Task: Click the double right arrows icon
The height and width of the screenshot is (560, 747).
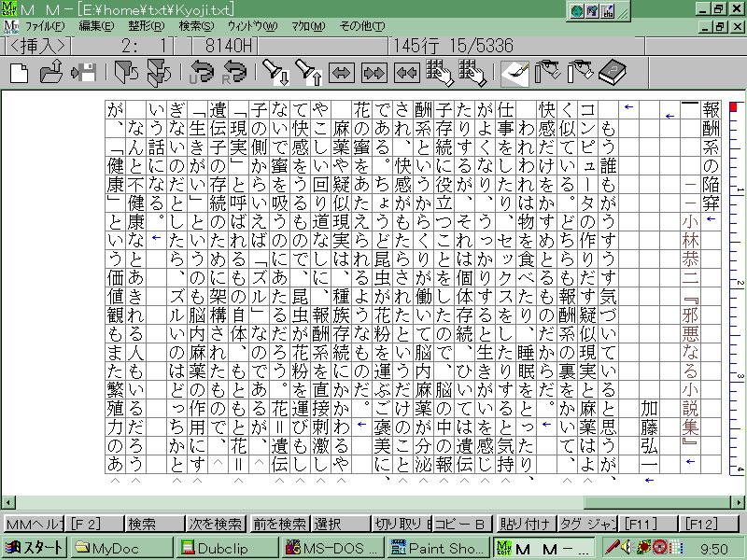Action: [x=374, y=73]
